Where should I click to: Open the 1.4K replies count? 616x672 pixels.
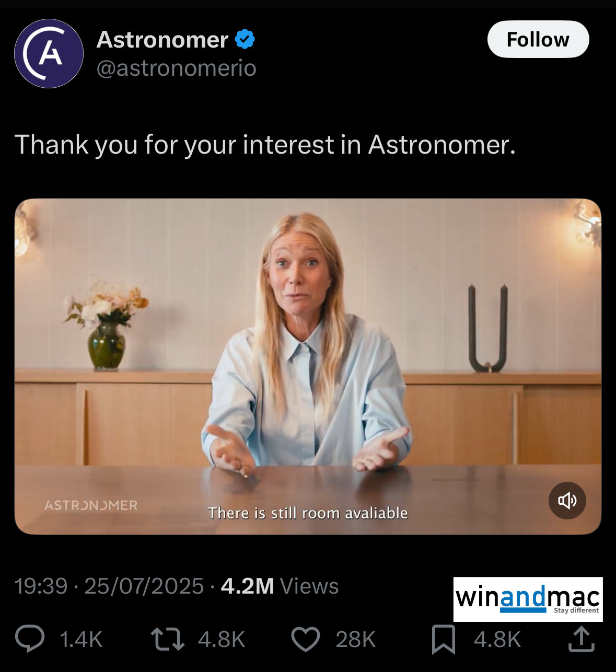[x=81, y=640]
